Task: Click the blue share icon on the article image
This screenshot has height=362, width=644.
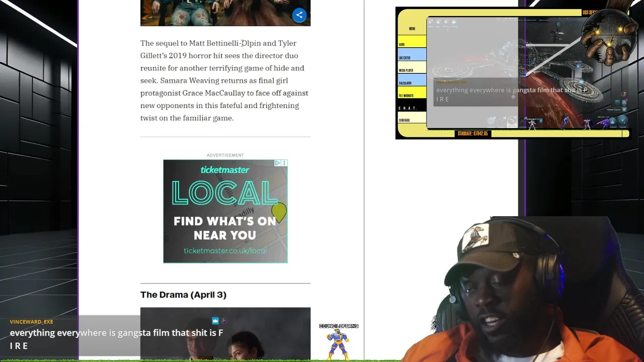Action: (299, 15)
